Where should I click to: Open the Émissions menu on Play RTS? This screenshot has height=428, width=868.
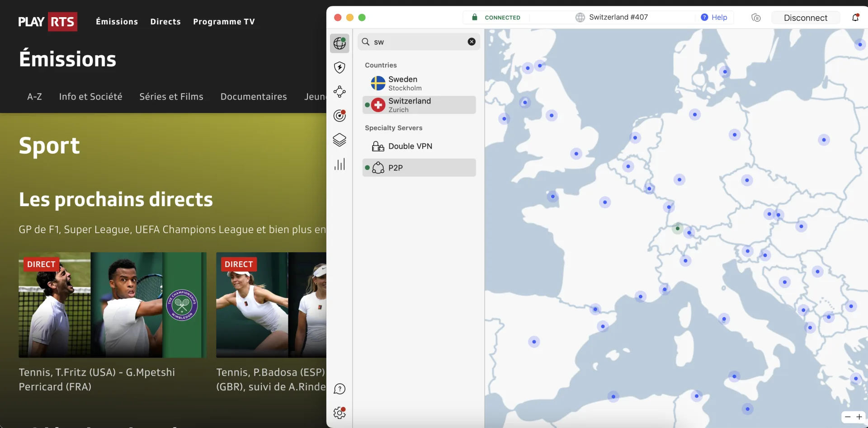click(117, 21)
